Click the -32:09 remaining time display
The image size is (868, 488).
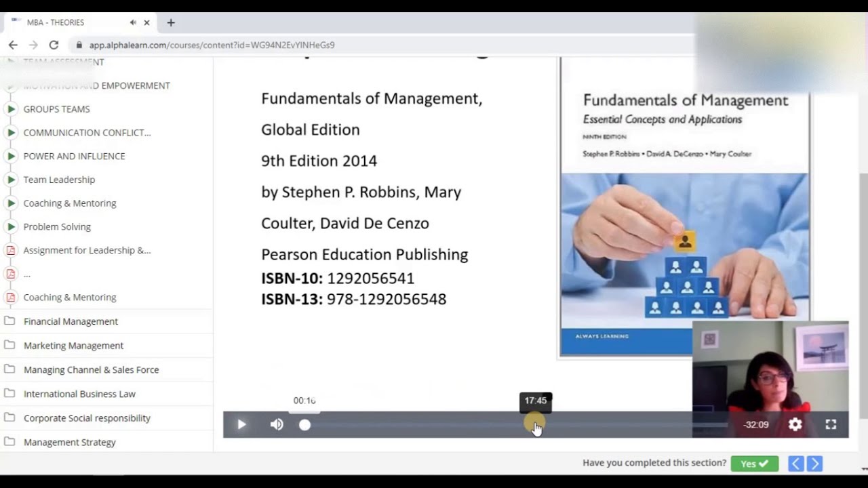click(x=756, y=425)
